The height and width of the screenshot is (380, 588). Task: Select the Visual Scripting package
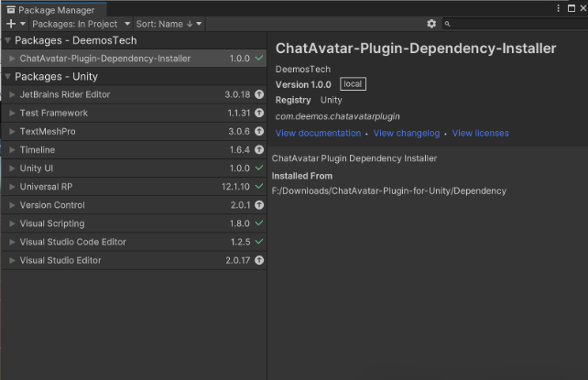pyautogui.click(x=134, y=223)
